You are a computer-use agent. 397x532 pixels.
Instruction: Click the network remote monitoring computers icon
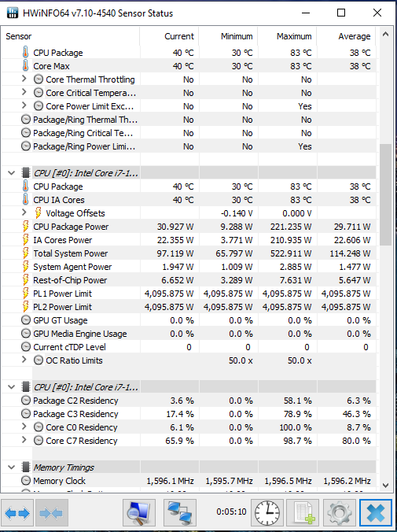pyautogui.click(x=180, y=512)
